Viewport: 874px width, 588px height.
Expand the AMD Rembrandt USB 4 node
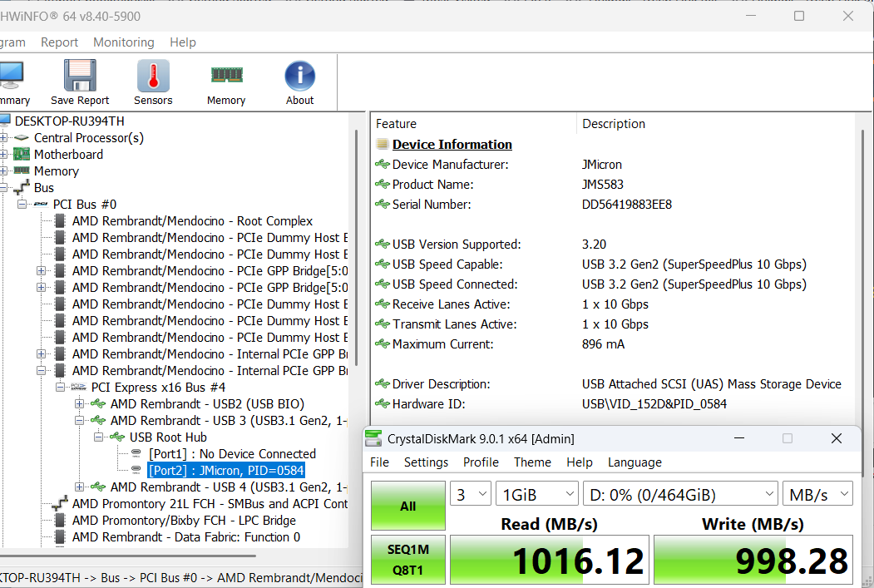80,487
